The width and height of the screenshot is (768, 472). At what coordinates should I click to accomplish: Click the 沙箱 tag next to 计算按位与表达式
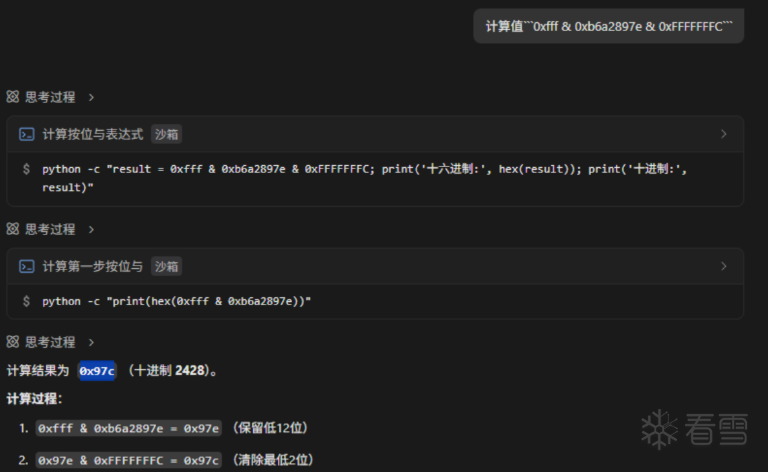[167, 134]
